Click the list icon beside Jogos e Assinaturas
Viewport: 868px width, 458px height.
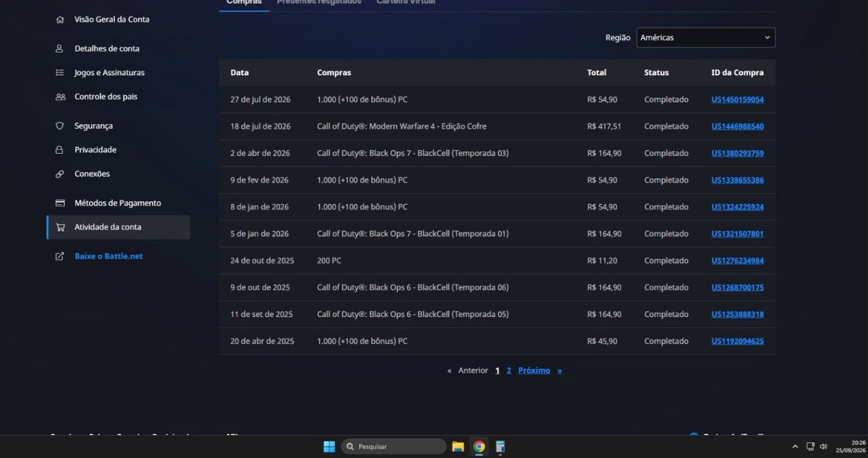(x=60, y=72)
